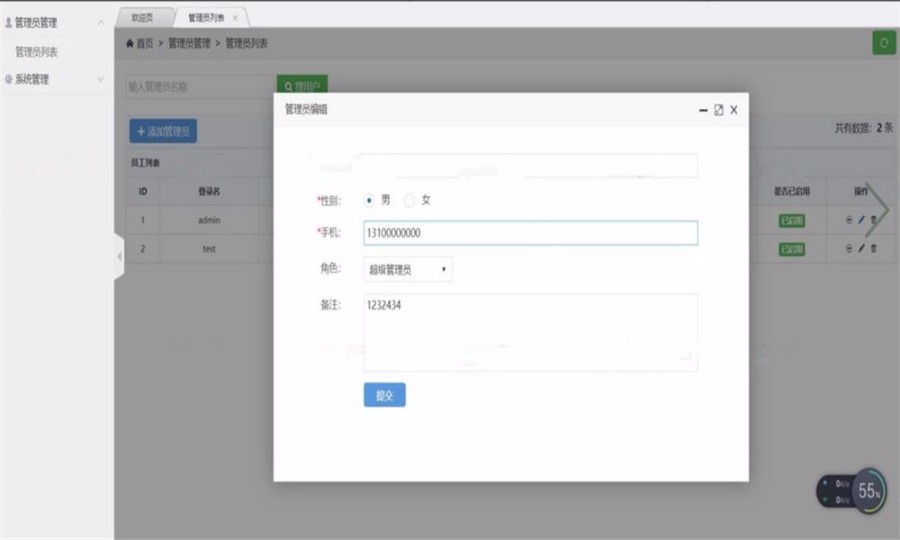This screenshot has height=540, width=900.
Task: Click the disable icon in admin row
Action: 849,220
